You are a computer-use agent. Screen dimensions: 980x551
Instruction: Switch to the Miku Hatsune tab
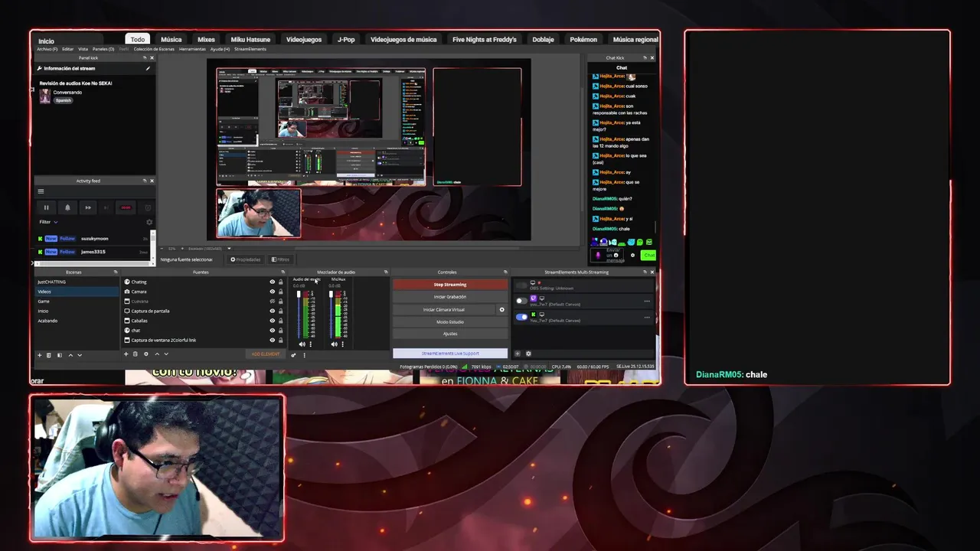[250, 39]
